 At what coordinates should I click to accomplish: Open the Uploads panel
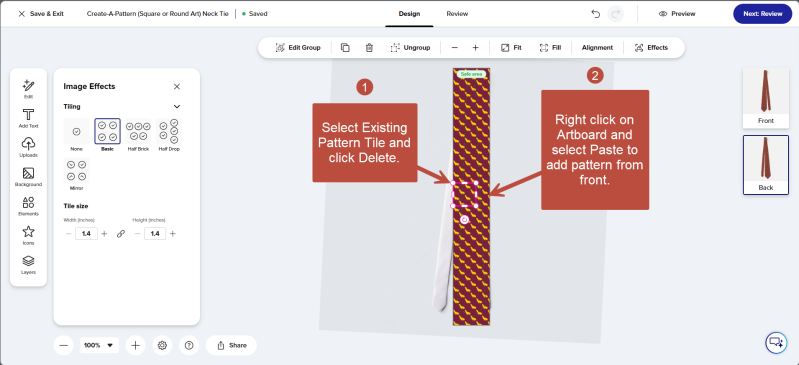click(29, 147)
